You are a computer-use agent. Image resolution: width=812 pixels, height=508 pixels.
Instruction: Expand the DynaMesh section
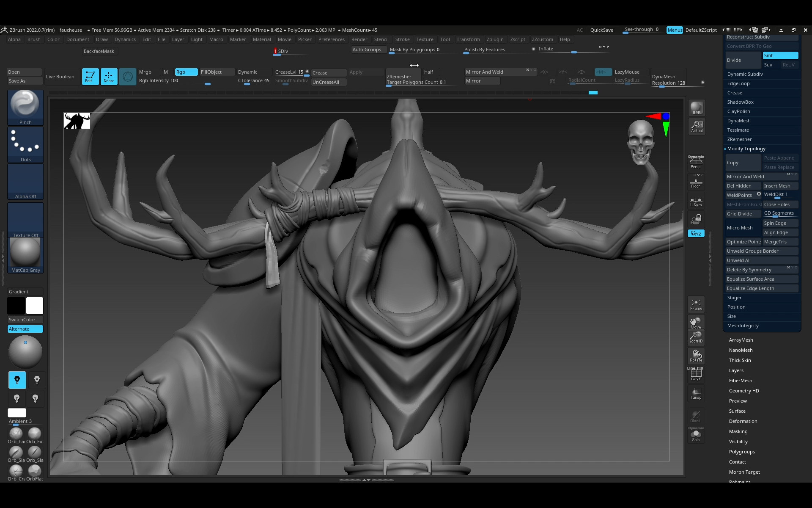pos(739,121)
